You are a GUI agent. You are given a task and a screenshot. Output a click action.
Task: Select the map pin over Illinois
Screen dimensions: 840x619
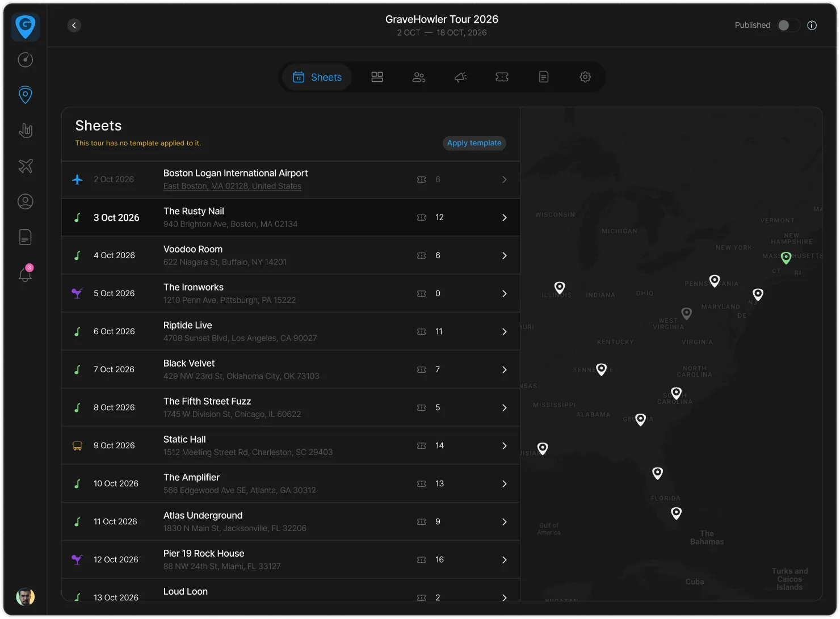(x=560, y=288)
